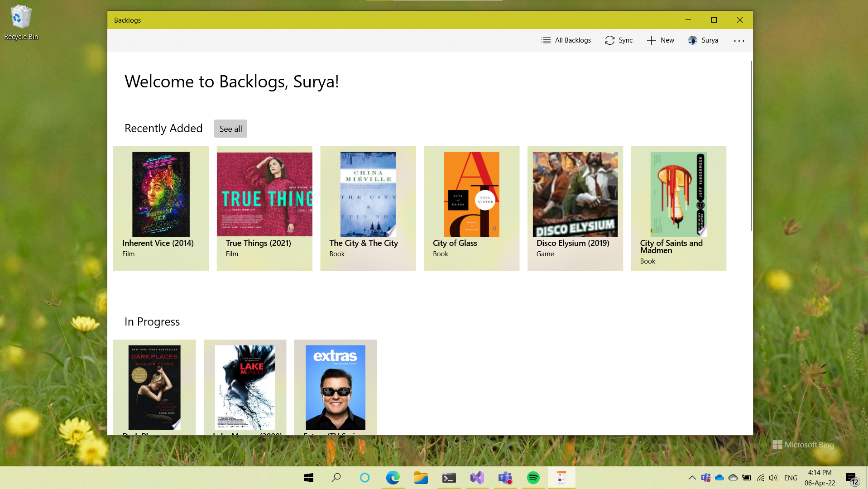Open the Wi-Fi network icon
The height and width of the screenshot is (489, 868).
760,478
